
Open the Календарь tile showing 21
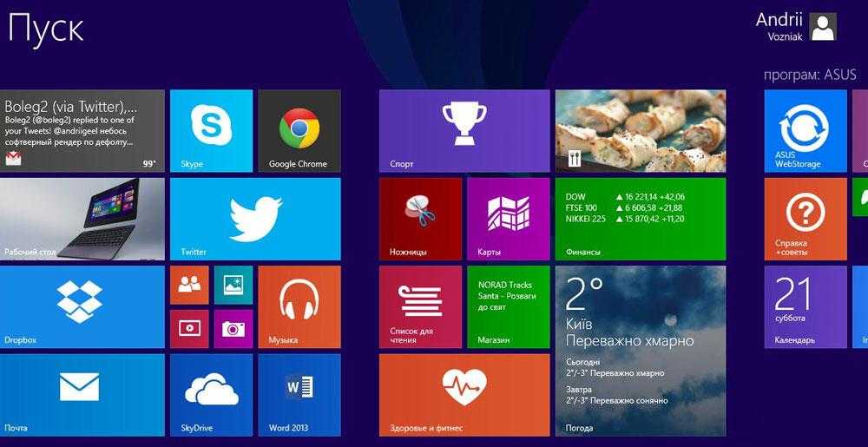click(805, 306)
